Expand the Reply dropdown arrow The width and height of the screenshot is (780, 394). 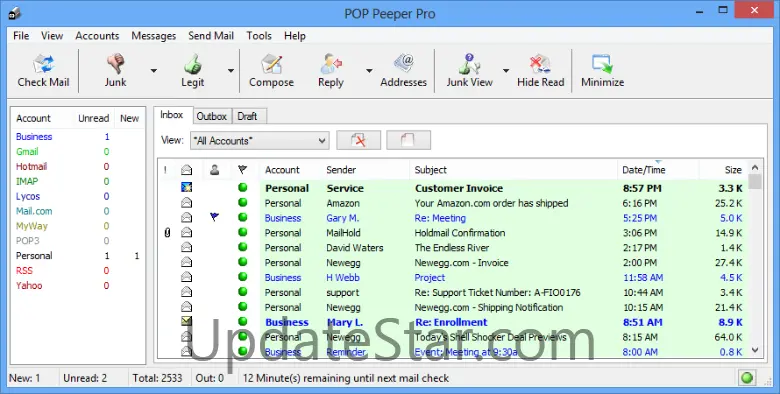(x=369, y=71)
